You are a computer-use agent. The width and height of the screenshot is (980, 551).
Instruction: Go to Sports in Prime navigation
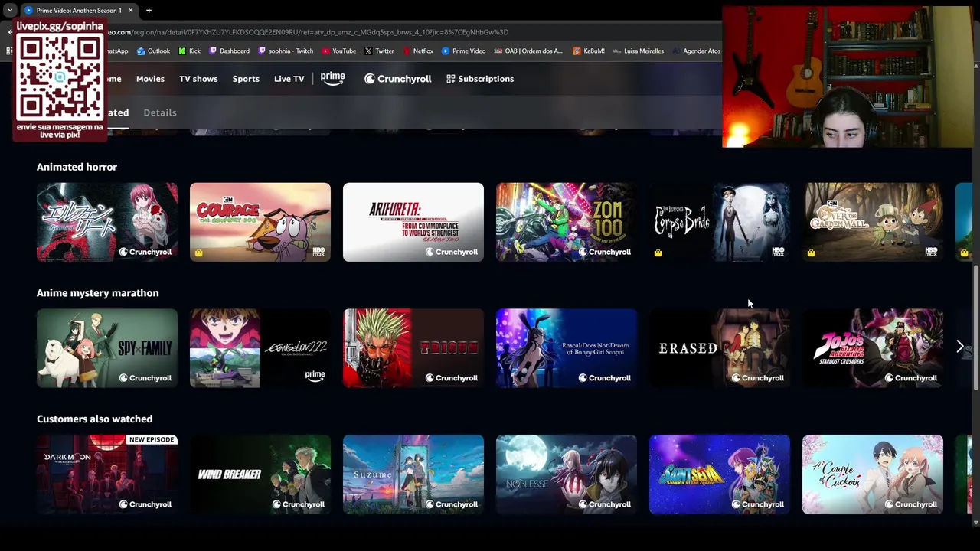click(x=246, y=79)
